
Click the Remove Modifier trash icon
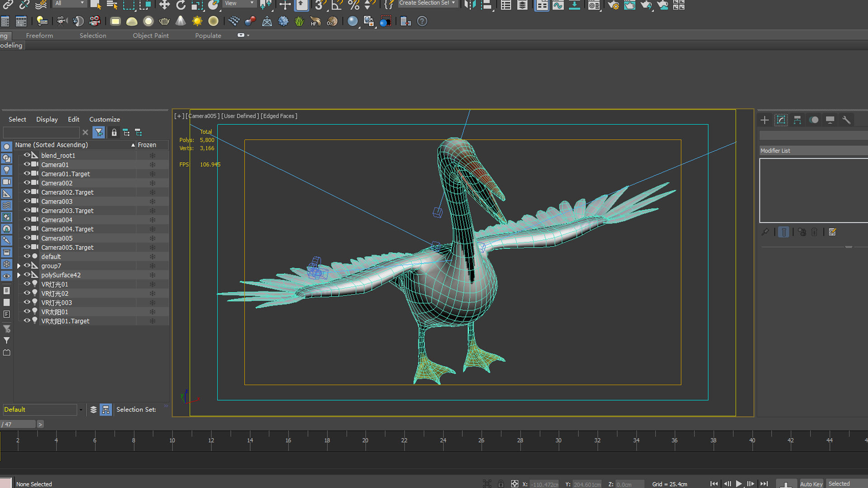click(814, 232)
